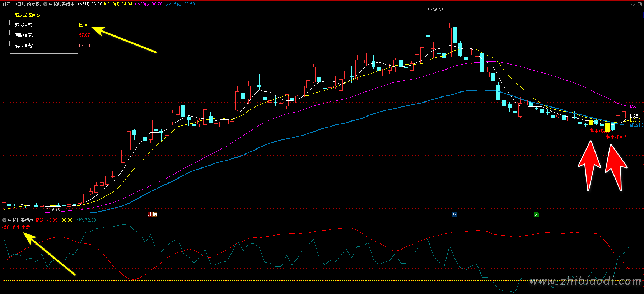The width and height of the screenshot is (644, 294).
Task: Select the MA10线 yellow legend value
Action: coord(118,4)
